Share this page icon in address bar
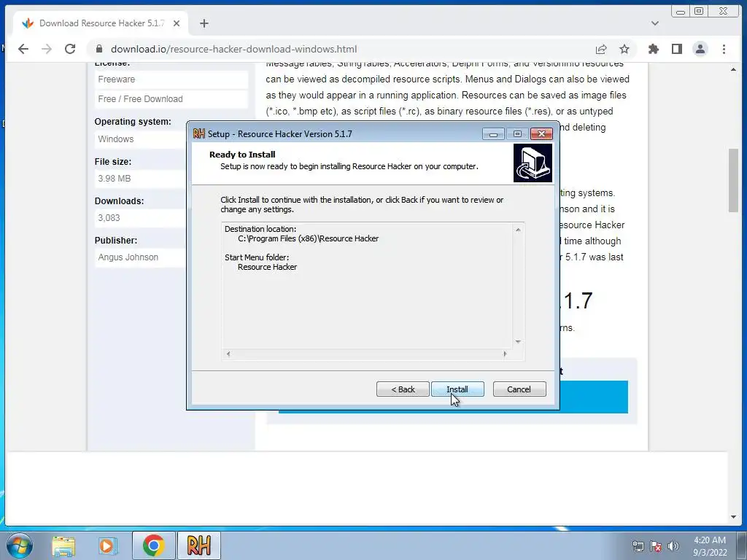This screenshot has width=747, height=560. [x=601, y=49]
